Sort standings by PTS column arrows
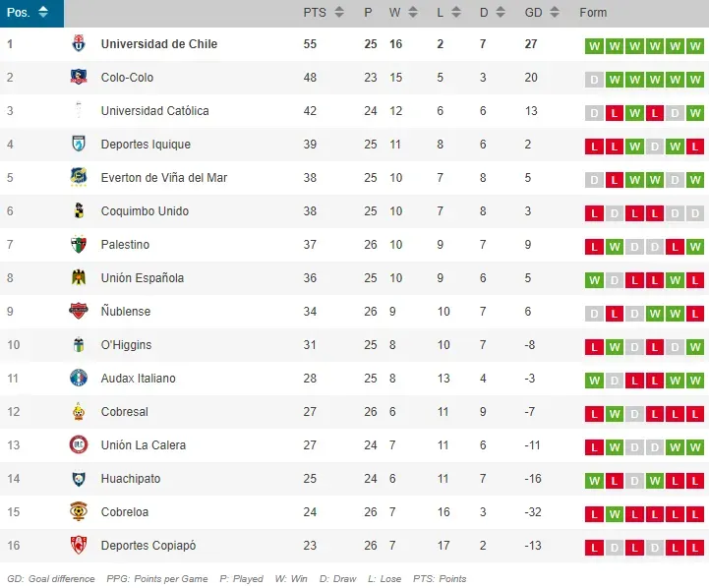 [x=339, y=13]
